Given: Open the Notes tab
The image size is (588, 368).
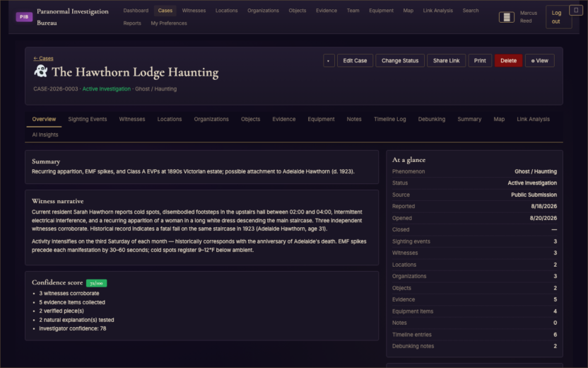Looking at the screenshot, I should (x=354, y=119).
